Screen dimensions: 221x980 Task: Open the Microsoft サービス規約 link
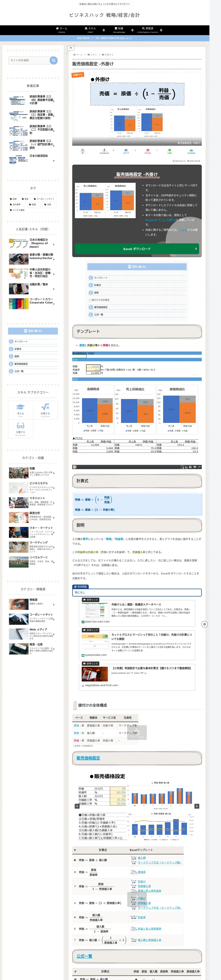[161, 220]
